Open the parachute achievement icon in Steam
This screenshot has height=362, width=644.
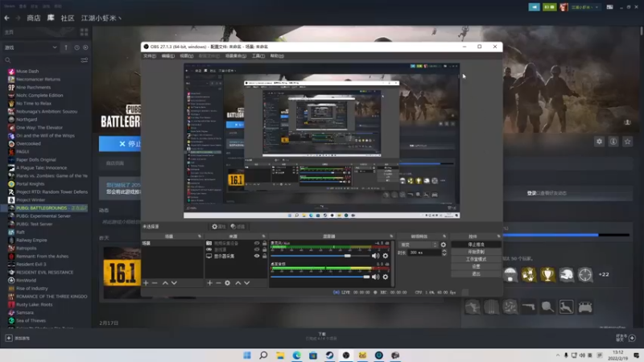pos(510,274)
